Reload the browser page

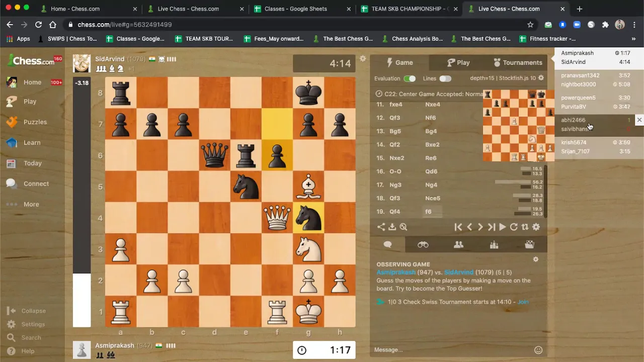pos(38,25)
